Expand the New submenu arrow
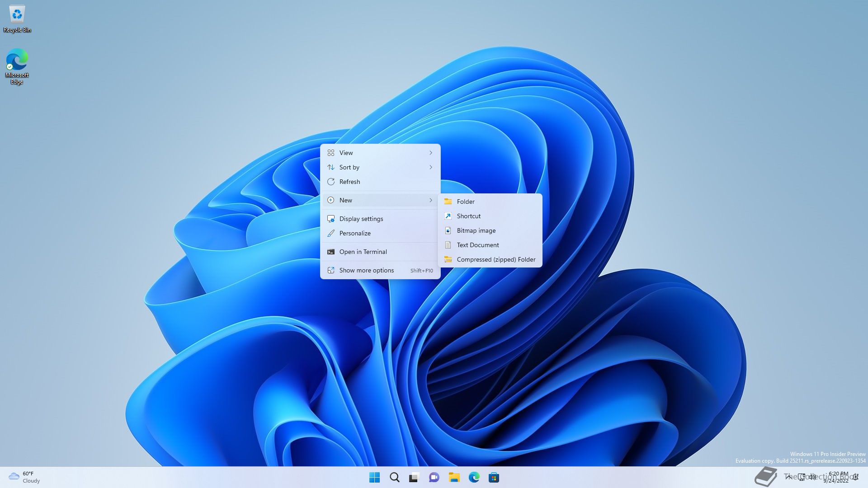 click(x=430, y=200)
